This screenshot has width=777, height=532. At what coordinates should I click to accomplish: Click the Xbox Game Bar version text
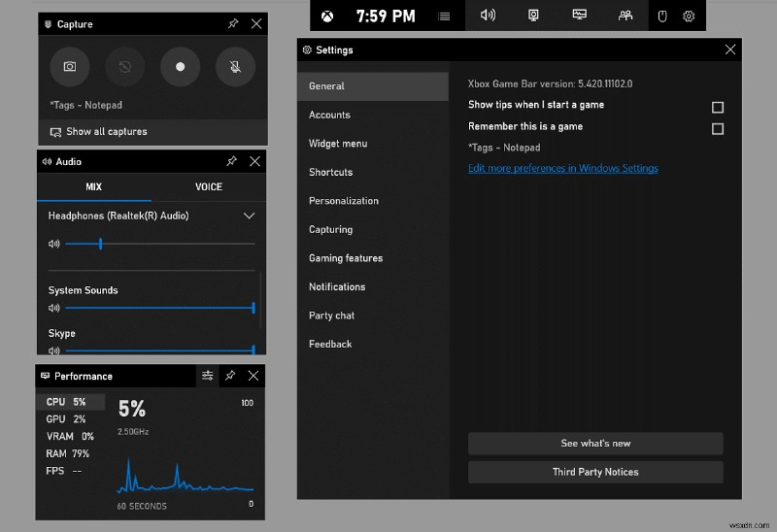click(550, 83)
